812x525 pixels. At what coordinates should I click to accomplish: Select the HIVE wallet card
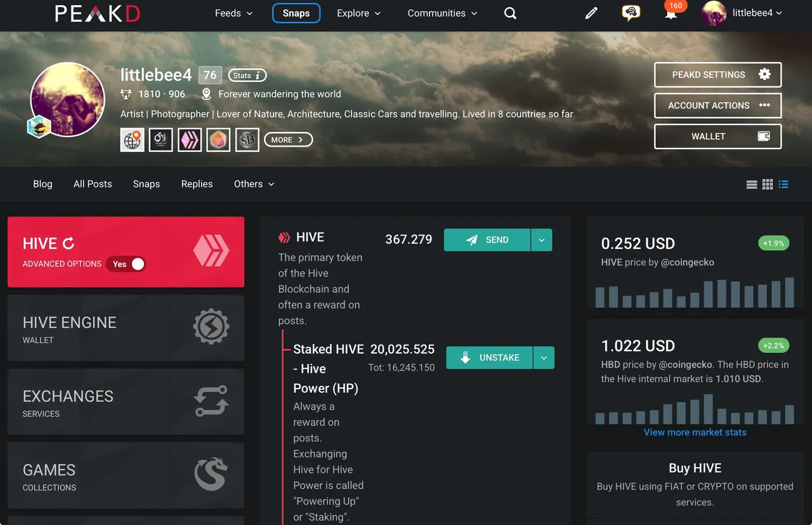[x=126, y=252]
